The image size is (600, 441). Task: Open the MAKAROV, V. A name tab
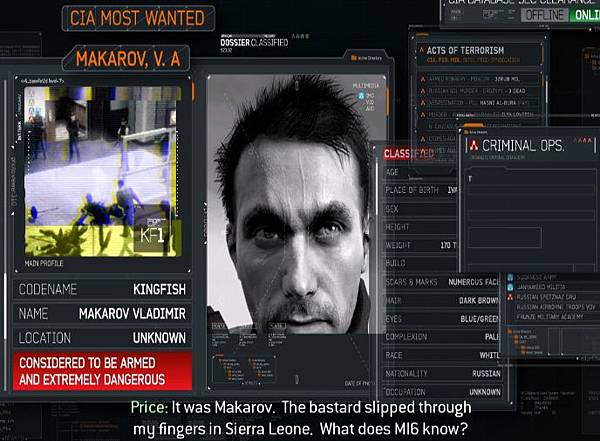[127, 59]
